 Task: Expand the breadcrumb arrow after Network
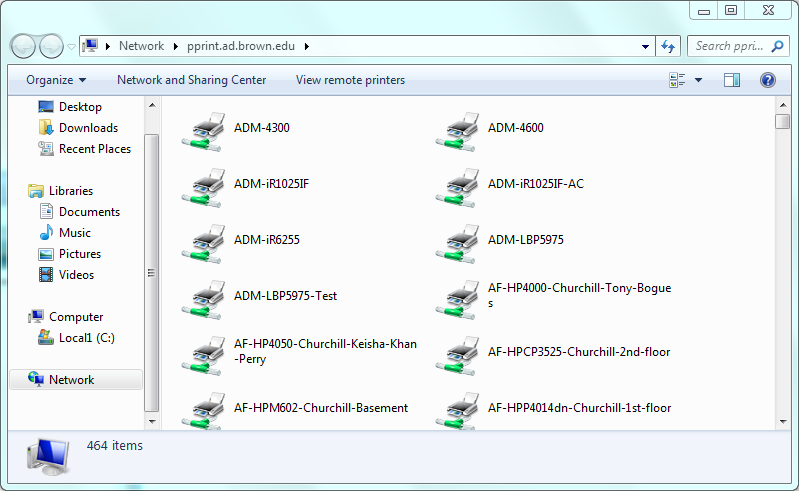(176, 46)
